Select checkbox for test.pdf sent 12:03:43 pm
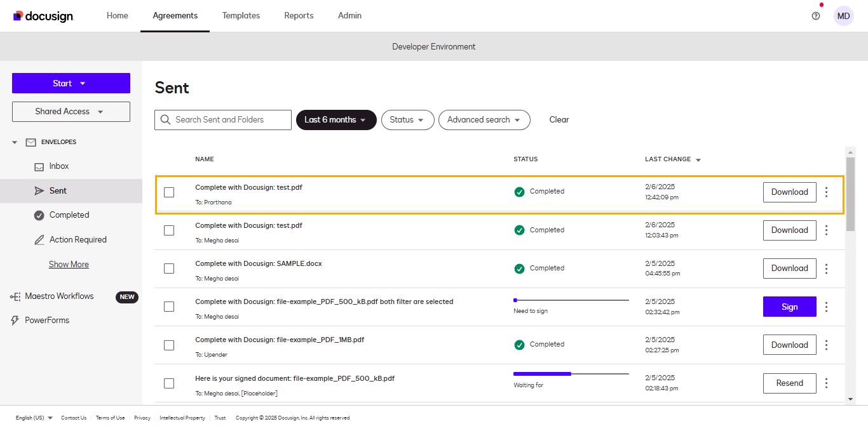Screen dimensions: 868x431 click(169, 230)
